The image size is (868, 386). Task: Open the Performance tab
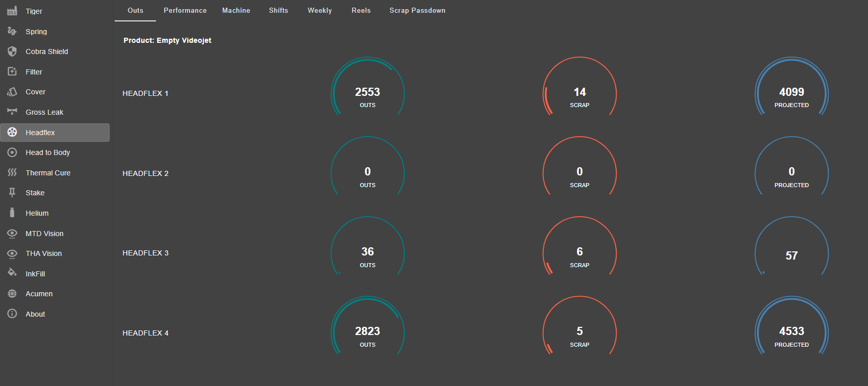tap(185, 10)
